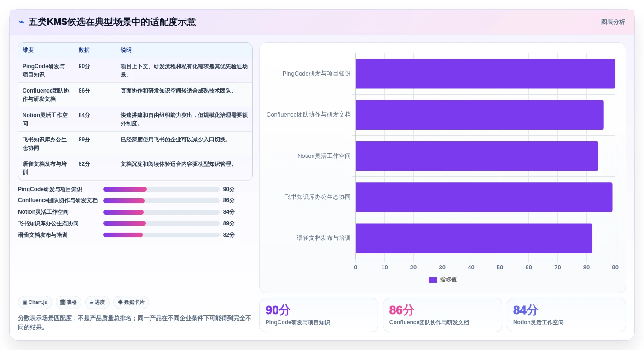Click the 飞书知识库 bar in the chart
The width and height of the screenshot is (644, 350).
coord(484,197)
